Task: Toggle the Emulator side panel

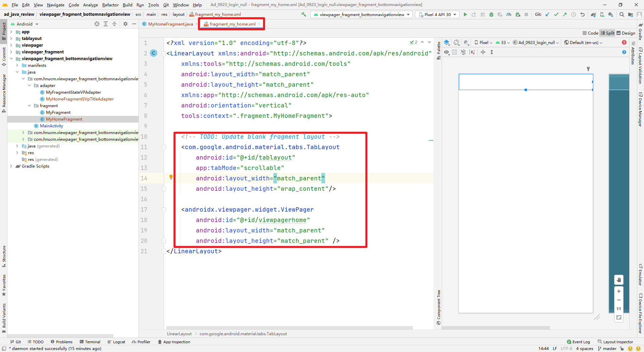Action: pyautogui.click(x=640, y=275)
